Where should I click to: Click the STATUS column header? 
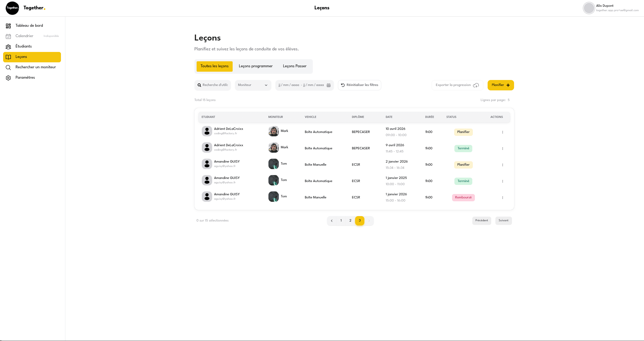pyautogui.click(x=451, y=117)
